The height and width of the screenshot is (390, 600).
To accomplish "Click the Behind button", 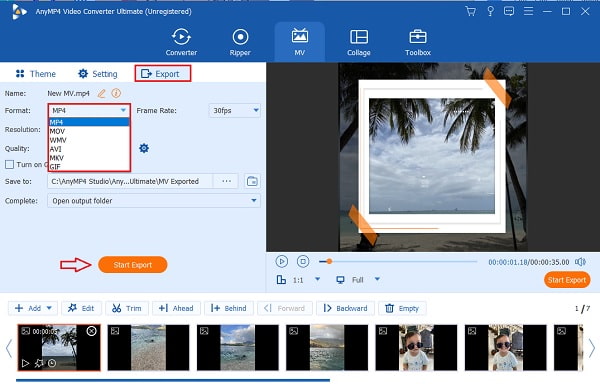I will click(229, 308).
